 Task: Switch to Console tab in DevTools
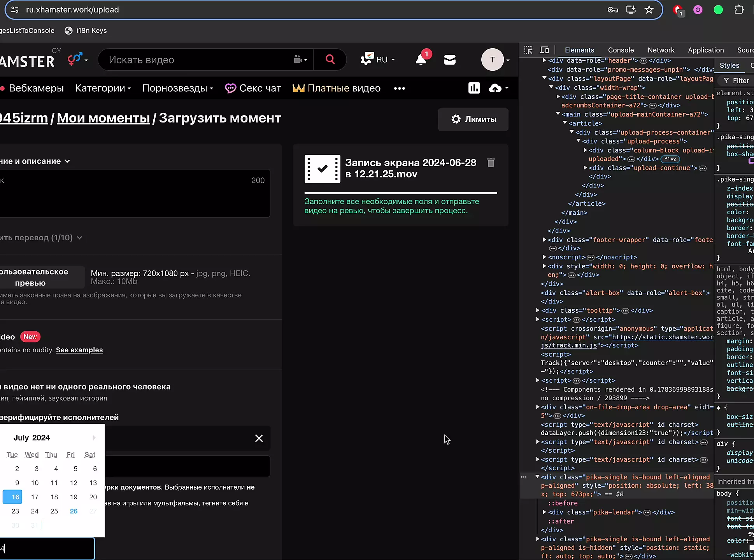[621, 50]
